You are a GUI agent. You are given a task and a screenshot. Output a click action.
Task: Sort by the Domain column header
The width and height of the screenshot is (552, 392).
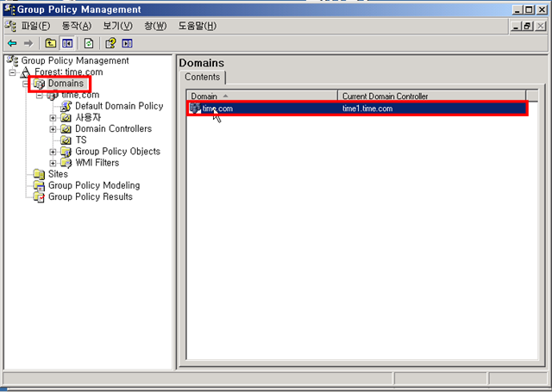pos(262,96)
